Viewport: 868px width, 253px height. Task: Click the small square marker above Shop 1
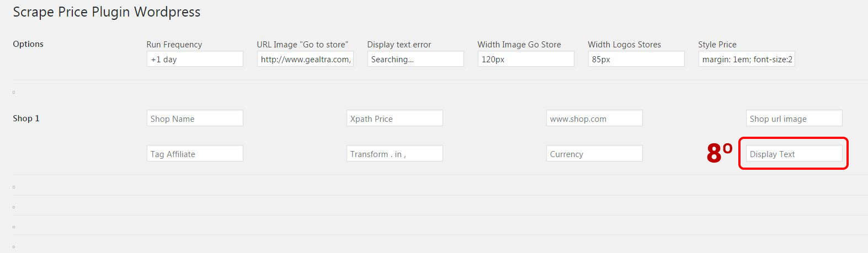coord(14,93)
